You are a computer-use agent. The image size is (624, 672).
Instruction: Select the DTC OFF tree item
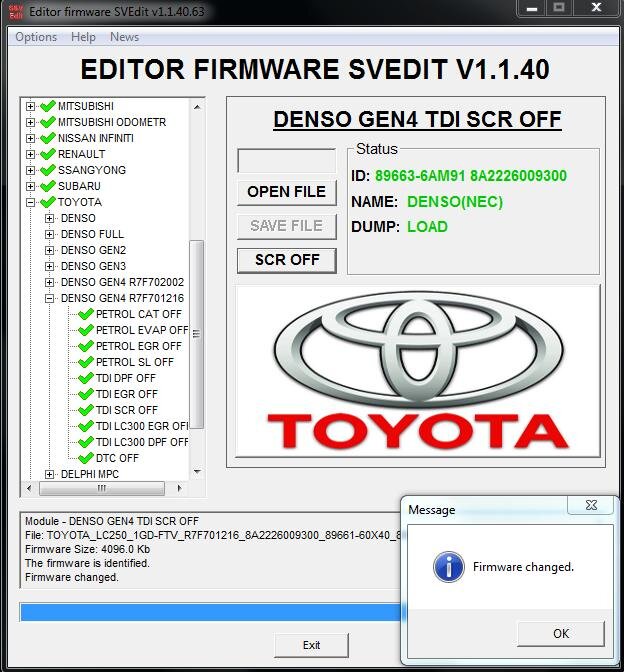pos(117,458)
